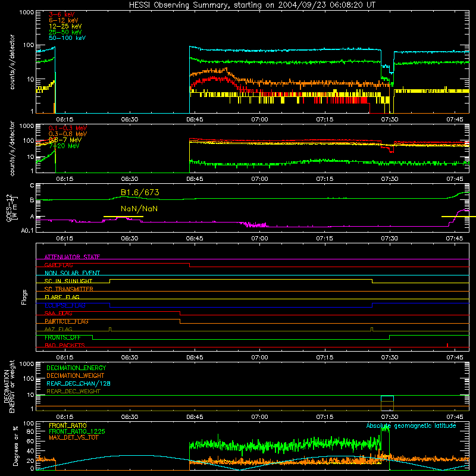Click the 0.8-7 MeV legend entry
476x476 pixels.
point(65,140)
